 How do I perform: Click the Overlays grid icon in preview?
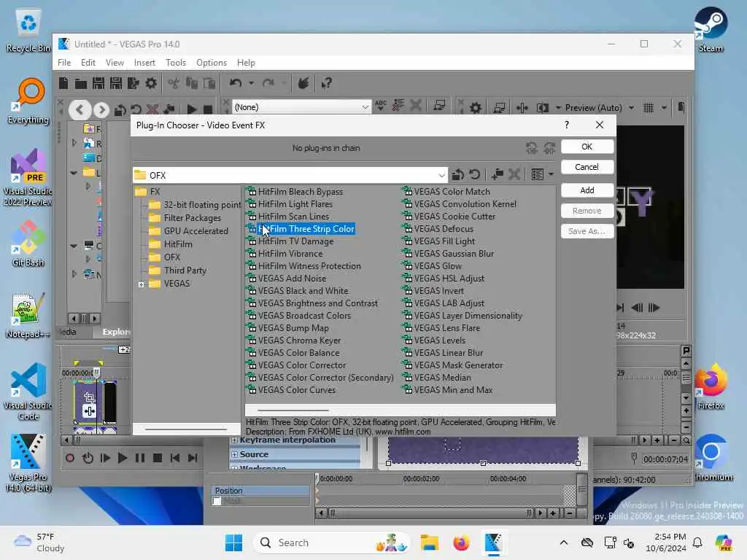coord(649,108)
